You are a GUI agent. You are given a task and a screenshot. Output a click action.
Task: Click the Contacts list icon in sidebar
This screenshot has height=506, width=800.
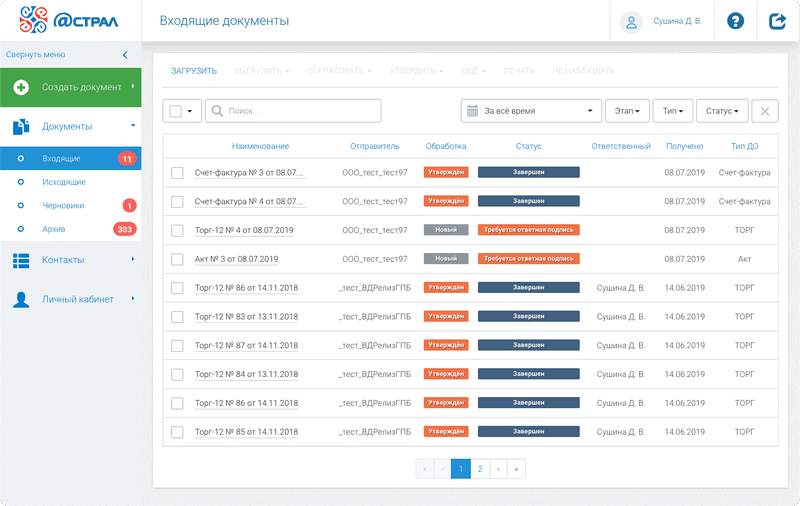tap(21, 260)
